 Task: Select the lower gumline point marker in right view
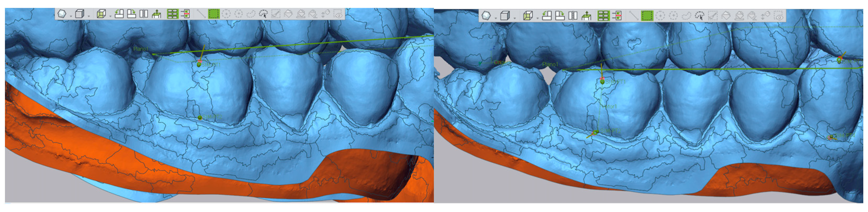click(x=595, y=132)
